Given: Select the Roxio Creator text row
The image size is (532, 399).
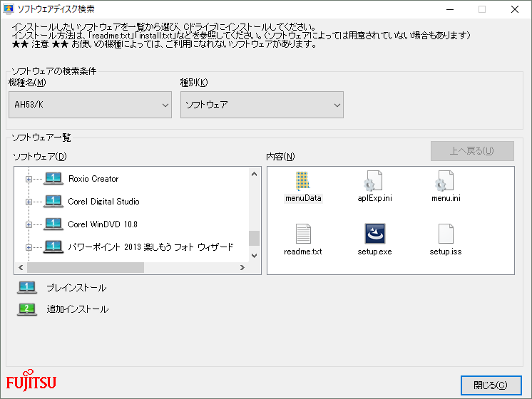Looking at the screenshot, I should pyautogui.click(x=93, y=179).
